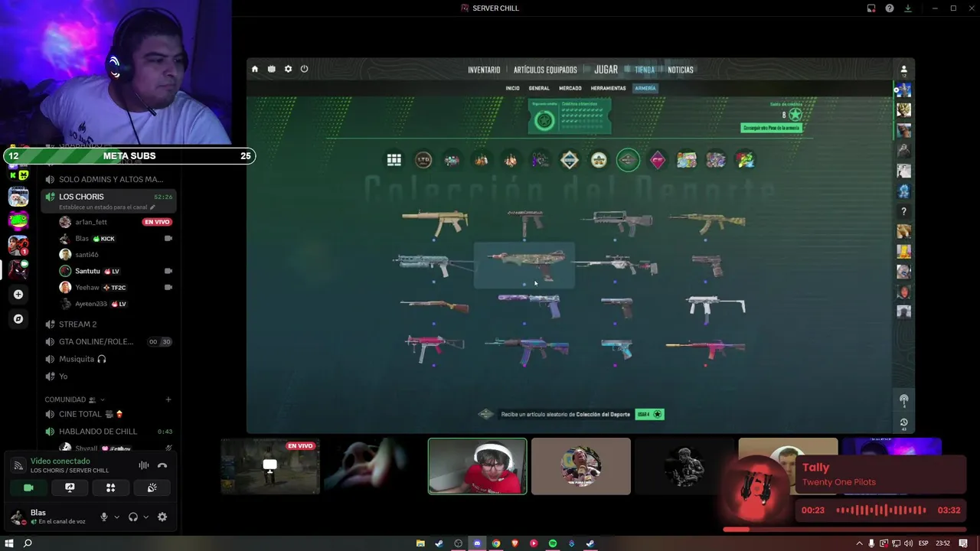Deafen audio with the headphones icon
Viewport: 980px width, 551px height.
pyautogui.click(x=133, y=517)
